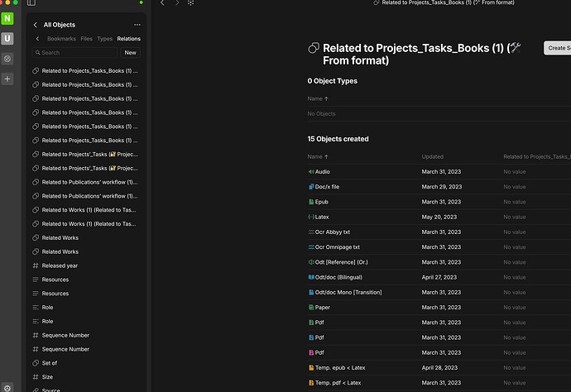The height and width of the screenshot is (392, 571).
Task: Click the Epub object icon
Action: (311, 202)
